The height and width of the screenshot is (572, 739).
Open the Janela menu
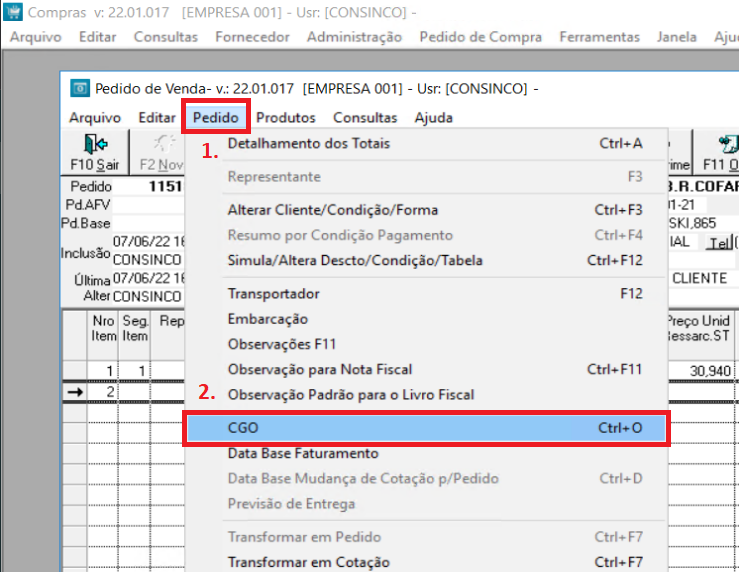coord(677,37)
